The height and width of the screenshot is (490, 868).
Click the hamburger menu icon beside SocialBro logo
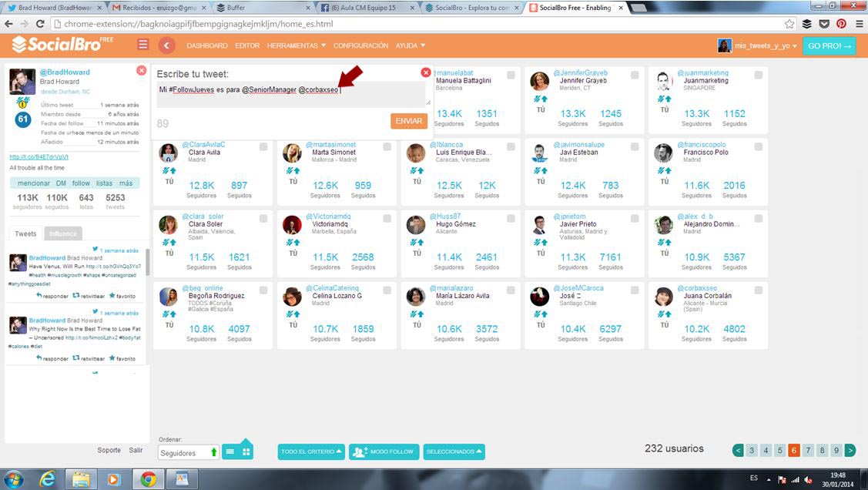point(142,45)
